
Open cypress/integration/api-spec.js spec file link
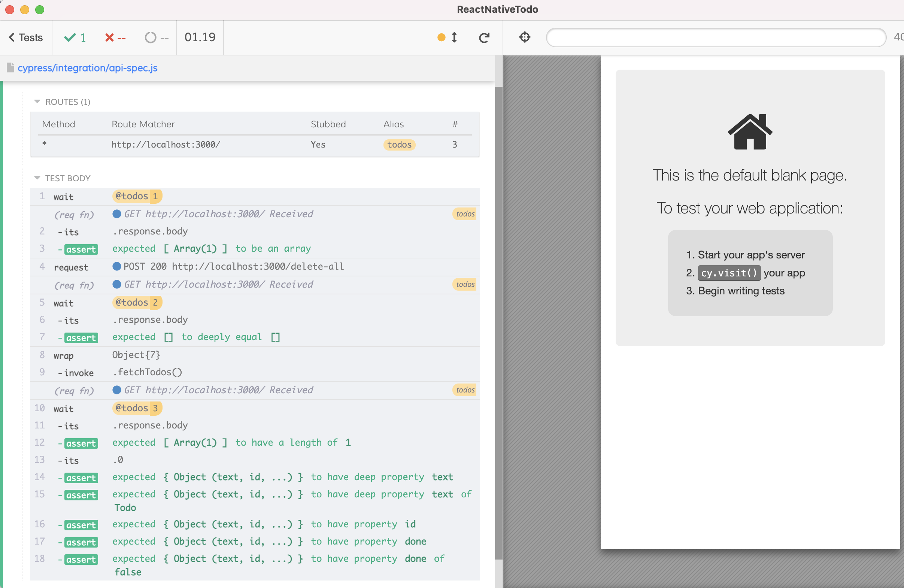point(87,68)
